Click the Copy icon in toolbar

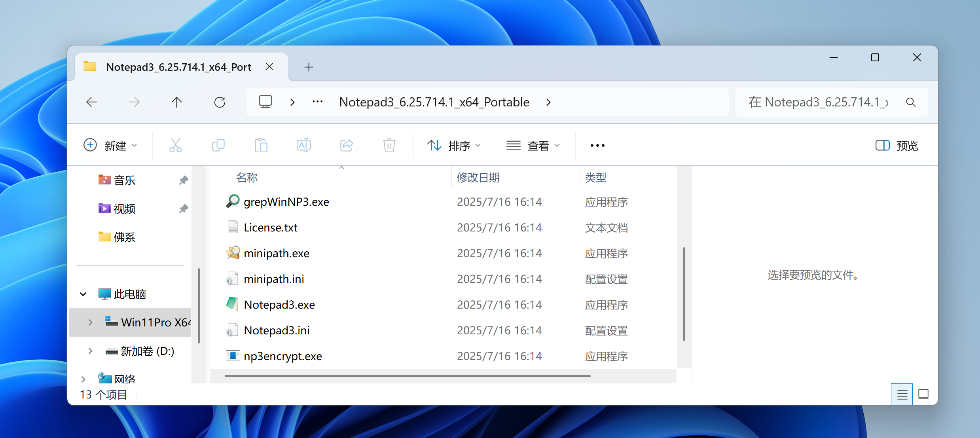[x=218, y=145]
